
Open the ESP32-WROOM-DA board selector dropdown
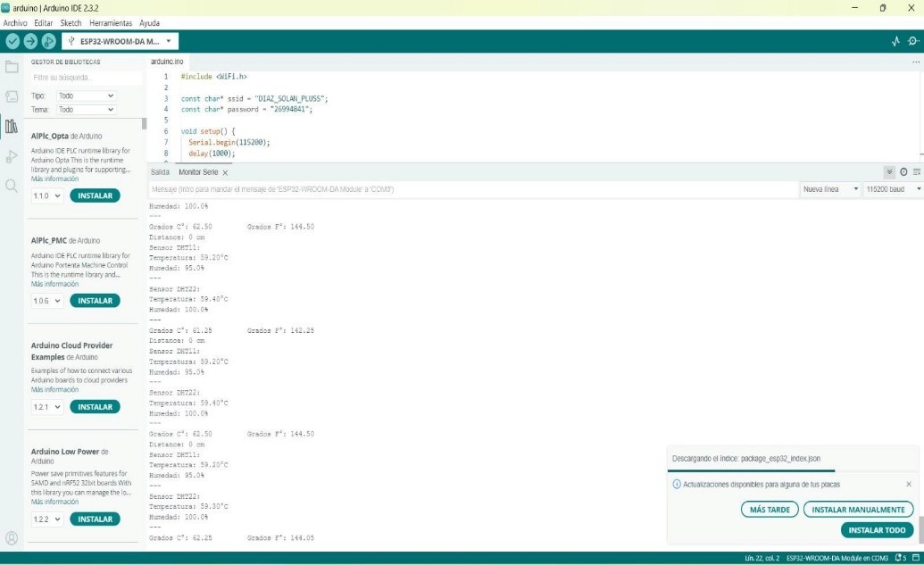tap(120, 41)
